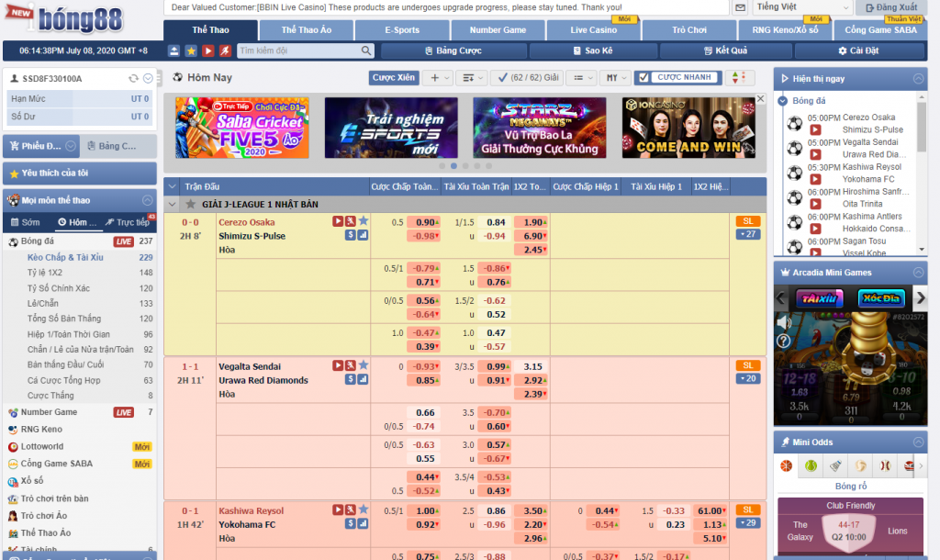Open live streaming icon for Cerezo Osaka match
Screen dimensions: 940x560
(x=338, y=221)
